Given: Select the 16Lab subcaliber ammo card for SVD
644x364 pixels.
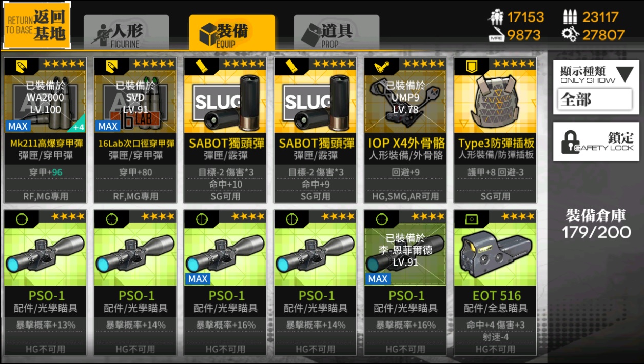Looking at the screenshot, I should click(x=135, y=130).
